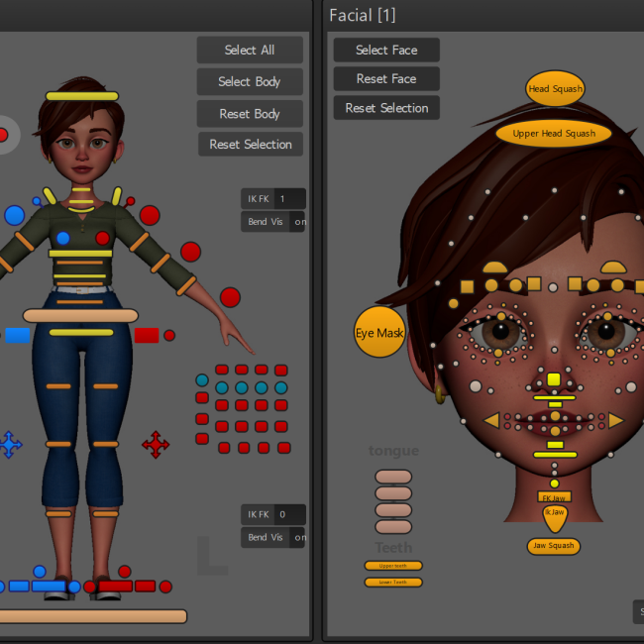Select blue circle above the left foot
The width and height of the screenshot is (644, 644).
click(40, 572)
